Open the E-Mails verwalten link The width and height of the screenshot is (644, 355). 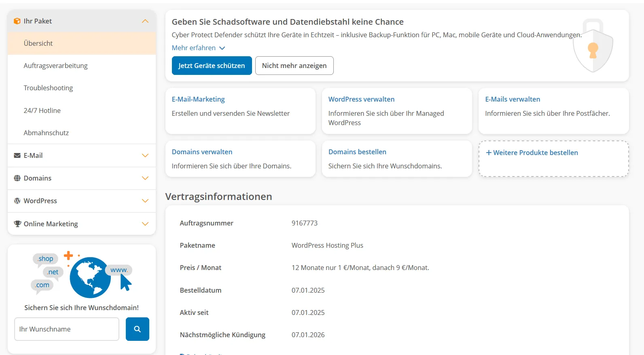(513, 99)
